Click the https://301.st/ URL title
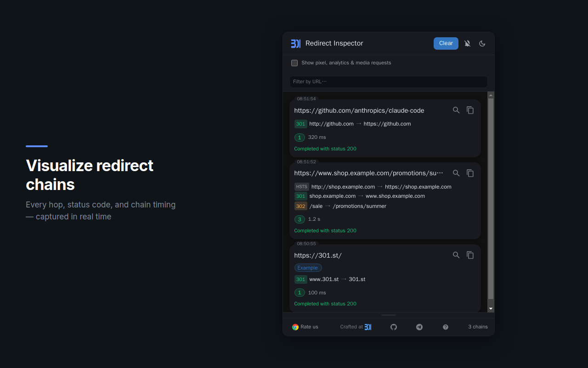Image resolution: width=588 pixels, height=368 pixels. click(318, 255)
